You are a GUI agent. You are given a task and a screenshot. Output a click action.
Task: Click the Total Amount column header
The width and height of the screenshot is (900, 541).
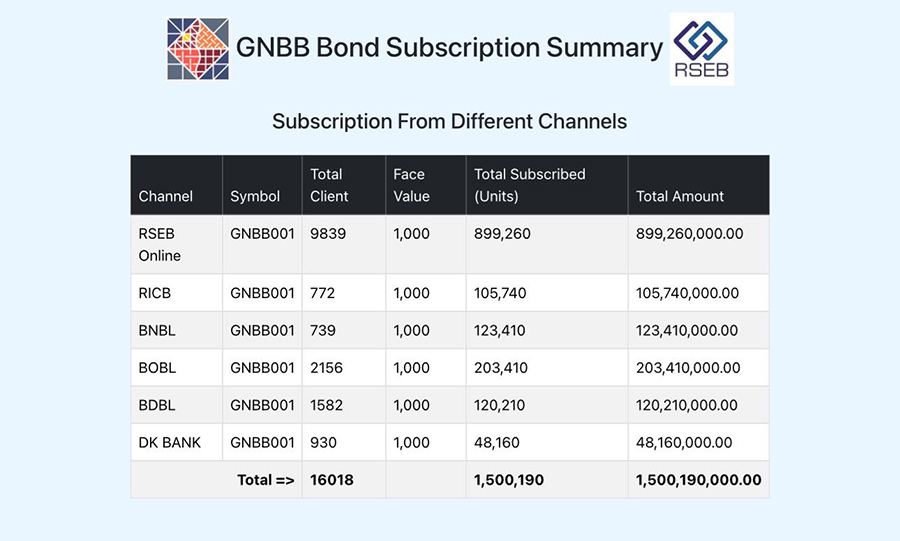click(x=699, y=185)
